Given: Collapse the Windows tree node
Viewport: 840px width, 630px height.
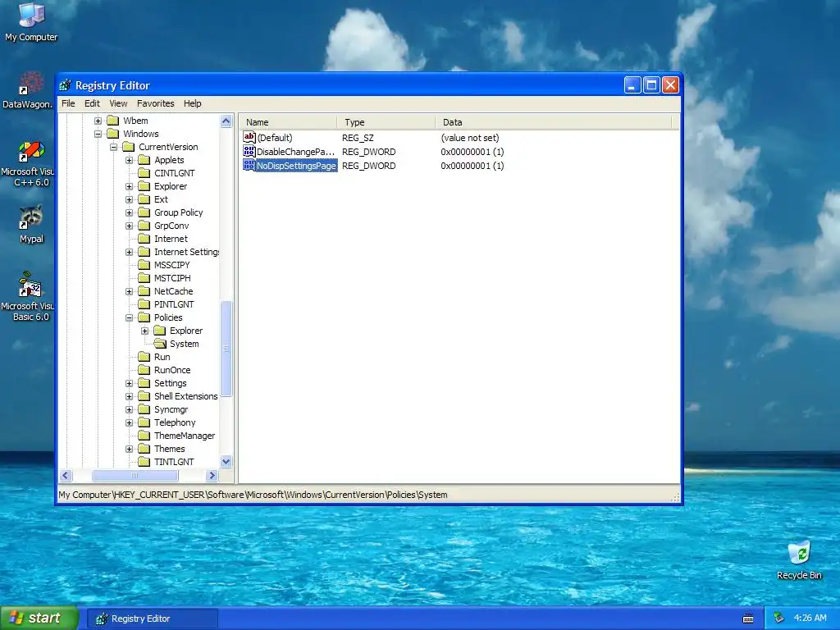Looking at the screenshot, I should (x=98, y=134).
